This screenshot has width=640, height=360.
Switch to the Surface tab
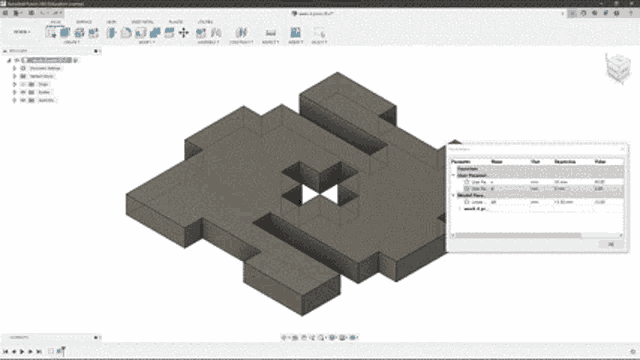84,22
